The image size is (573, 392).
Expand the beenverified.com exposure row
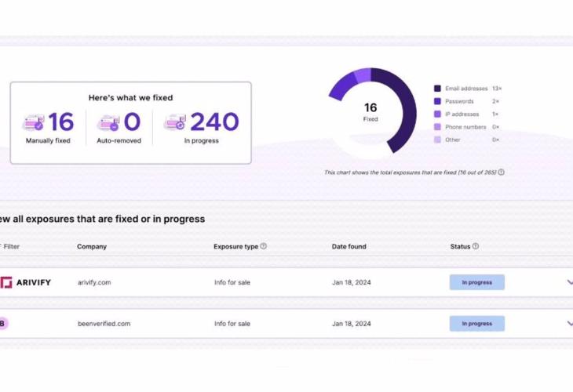(569, 323)
